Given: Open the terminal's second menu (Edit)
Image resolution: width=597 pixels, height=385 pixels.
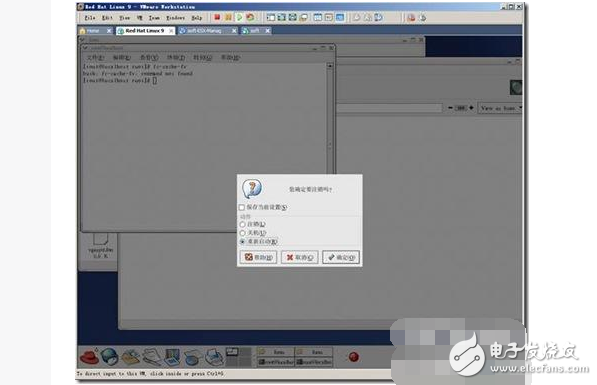Looking at the screenshot, I should tap(122, 58).
